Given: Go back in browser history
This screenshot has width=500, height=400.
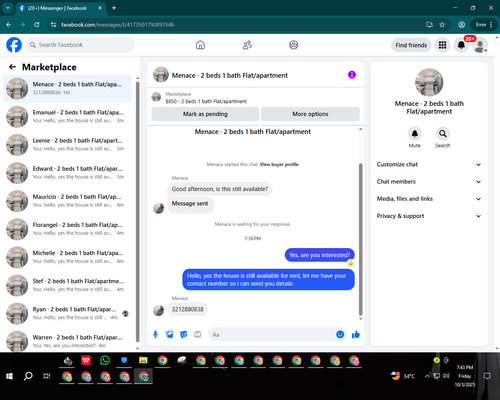Looking at the screenshot, I should (9, 25).
